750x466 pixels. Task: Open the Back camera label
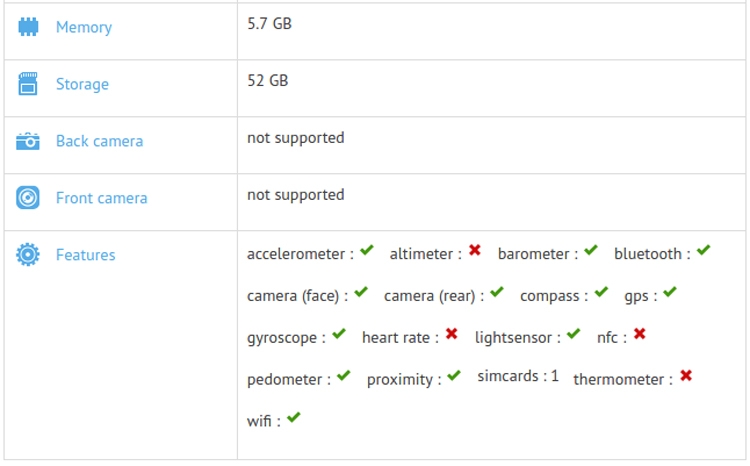pyautogui.click(x=99, y=141)
